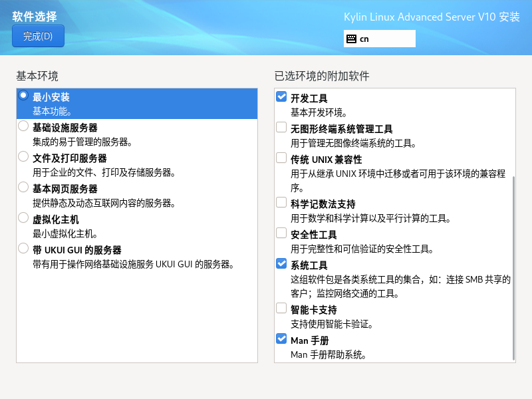The width and height of the screenshot is (532, 399).
Task: Click the cn keyboard layout field
Action: [x=386, y=39]
